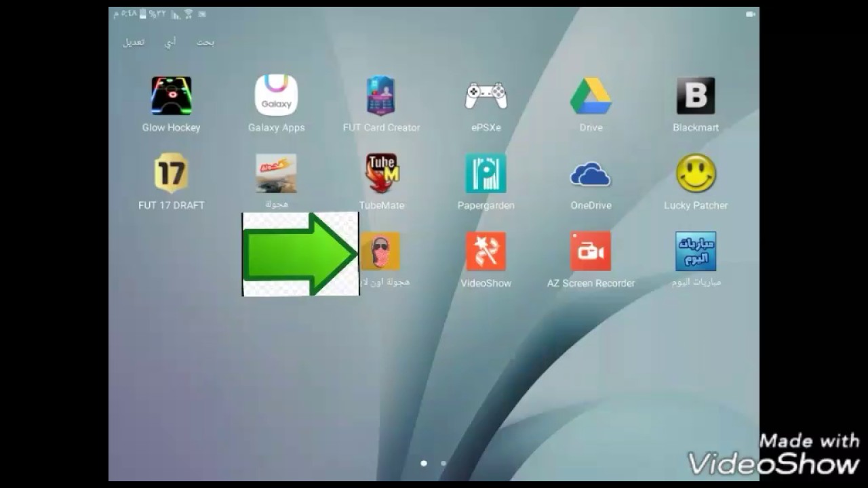This screenshot has width=868, height=488.
Task: Tap the تعديل edit button
Action: point(134,42)
